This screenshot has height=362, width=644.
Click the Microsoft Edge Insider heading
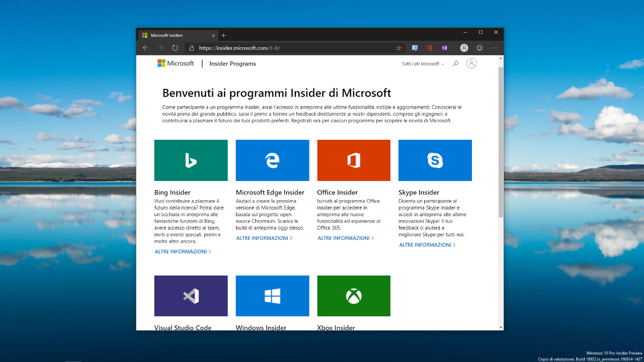coord(270,192)
